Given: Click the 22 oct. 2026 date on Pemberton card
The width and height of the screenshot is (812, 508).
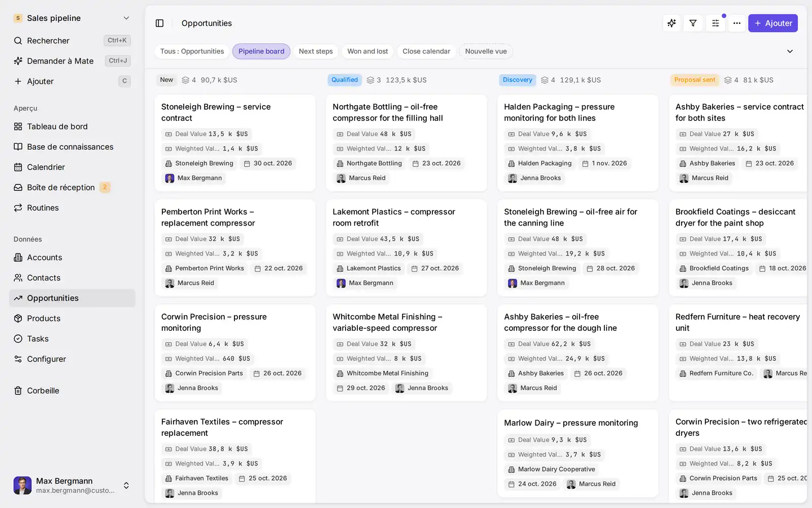Looking at the screenshot, I should point(279,268).
